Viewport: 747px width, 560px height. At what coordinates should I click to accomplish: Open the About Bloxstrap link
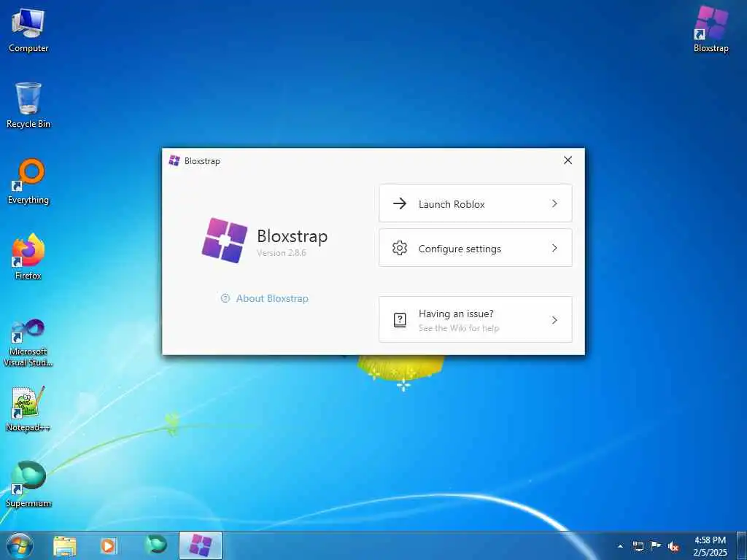tap(264, 298)
